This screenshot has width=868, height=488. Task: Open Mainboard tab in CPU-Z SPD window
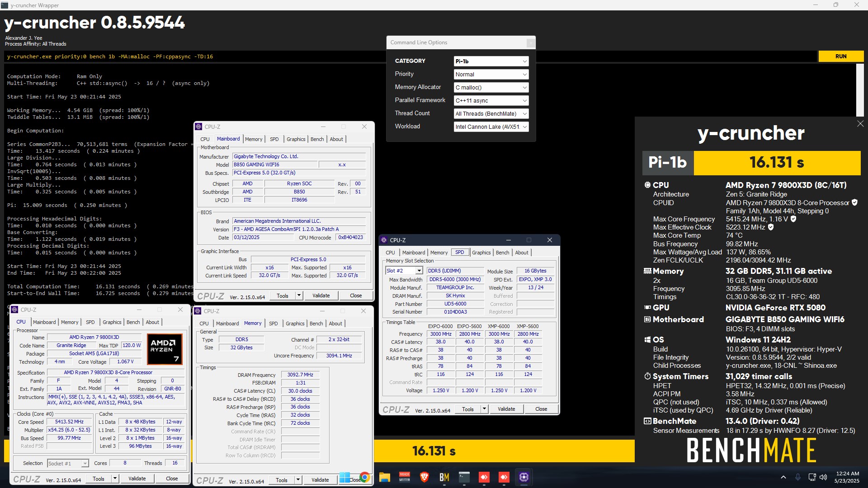(x=414, y=253)
